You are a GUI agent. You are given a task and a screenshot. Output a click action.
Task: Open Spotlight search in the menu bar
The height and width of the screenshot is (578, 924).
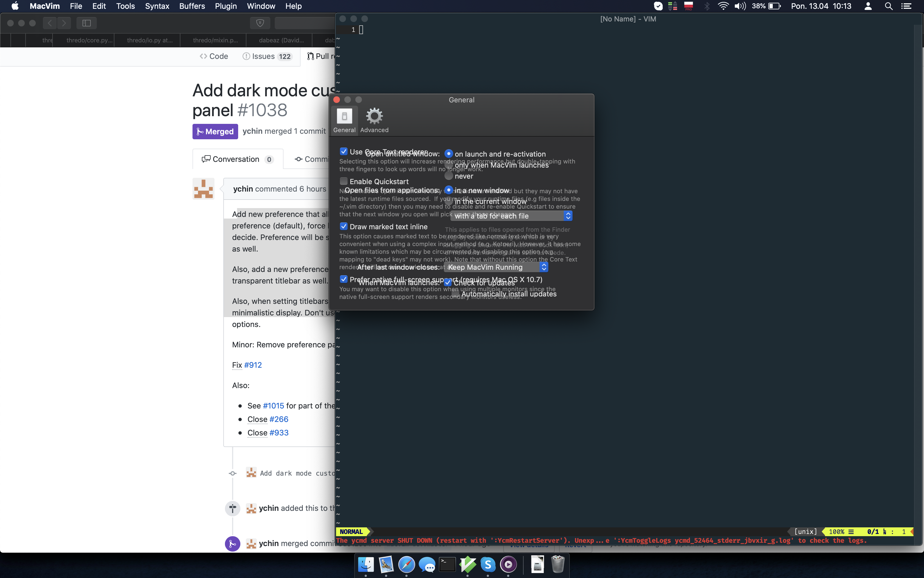coord(889,6)
